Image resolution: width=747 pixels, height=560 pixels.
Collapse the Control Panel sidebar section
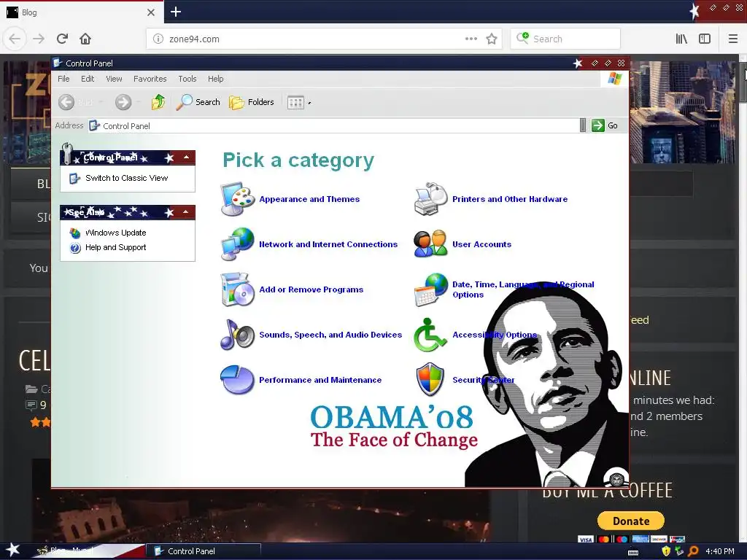[186, 157]
